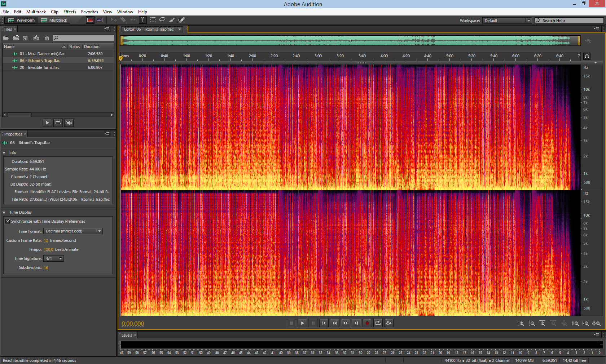Toggle Auto-Play speaker in Files panel
Image resolution: width=606 pixels, height=364 pixels.
69,123
